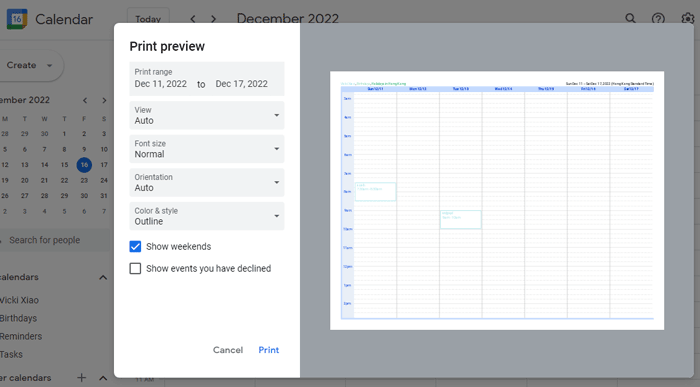Open the settings gear icon
The width and height of the screenshot is (700, 387).
click(688, 18)
